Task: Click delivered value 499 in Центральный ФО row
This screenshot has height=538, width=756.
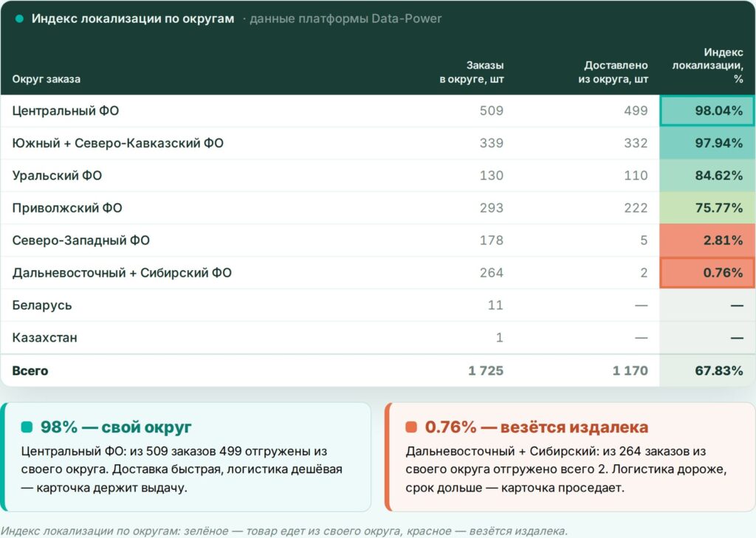Action: [636, 111]
